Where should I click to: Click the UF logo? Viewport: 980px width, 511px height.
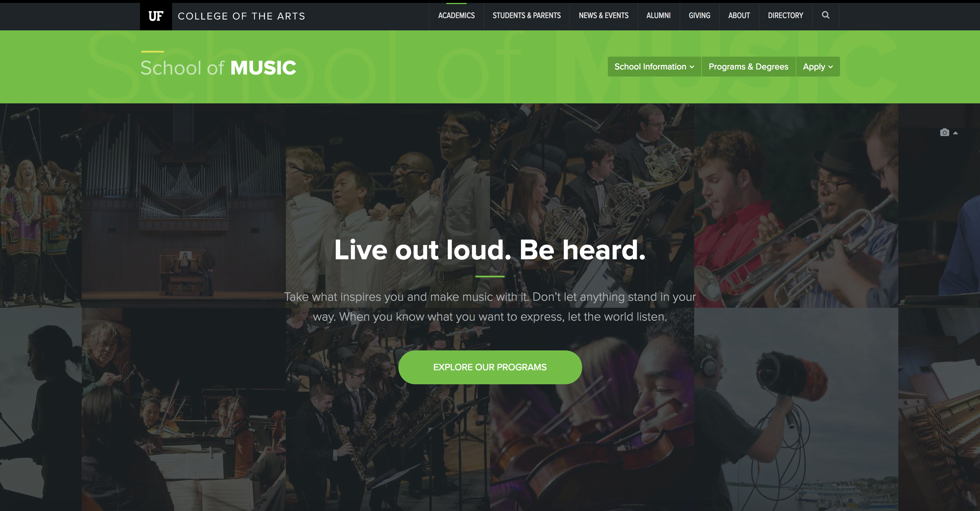(x=156, y=16)
